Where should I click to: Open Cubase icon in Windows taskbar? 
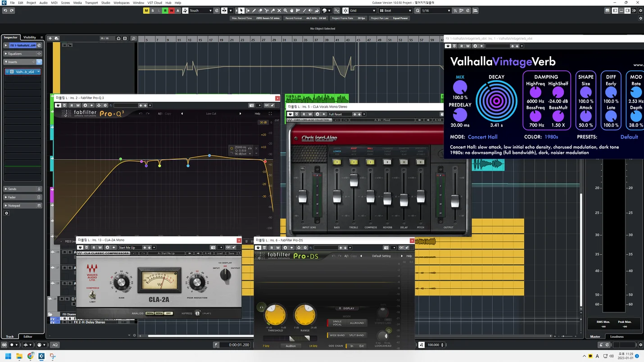[41, 356]
